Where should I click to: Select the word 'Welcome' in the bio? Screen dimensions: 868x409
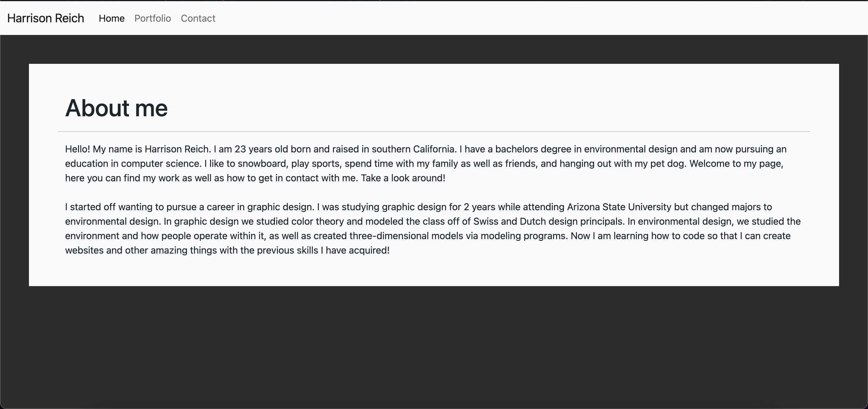pyautogui.click(x=710, y=164)
